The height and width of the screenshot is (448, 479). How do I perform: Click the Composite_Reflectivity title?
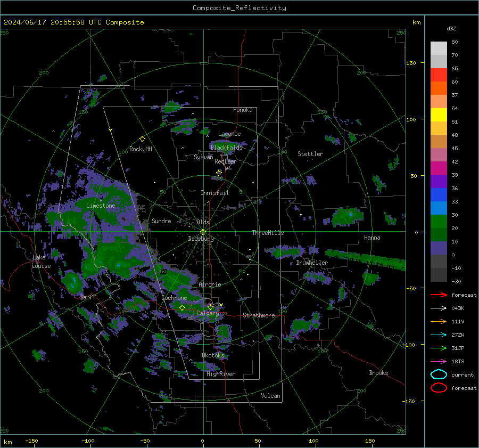[239, 8]
